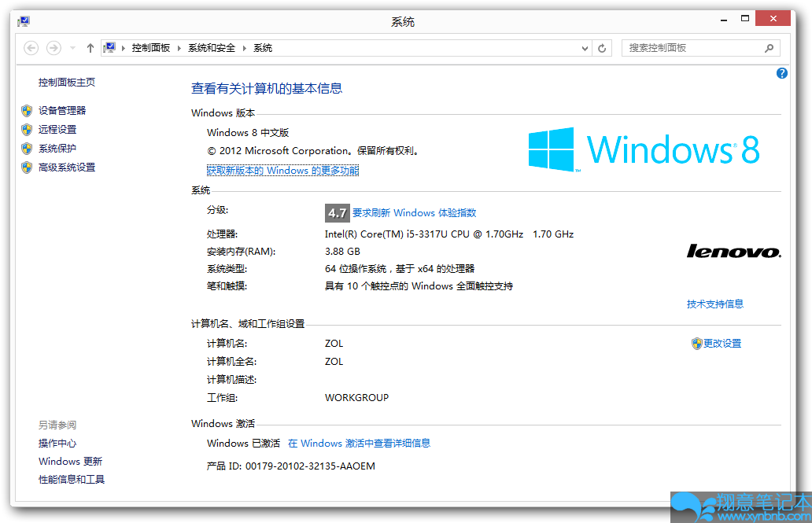
Task: Click processor value Intel Core i5-3317U
Action: click(x=449, y=234)
